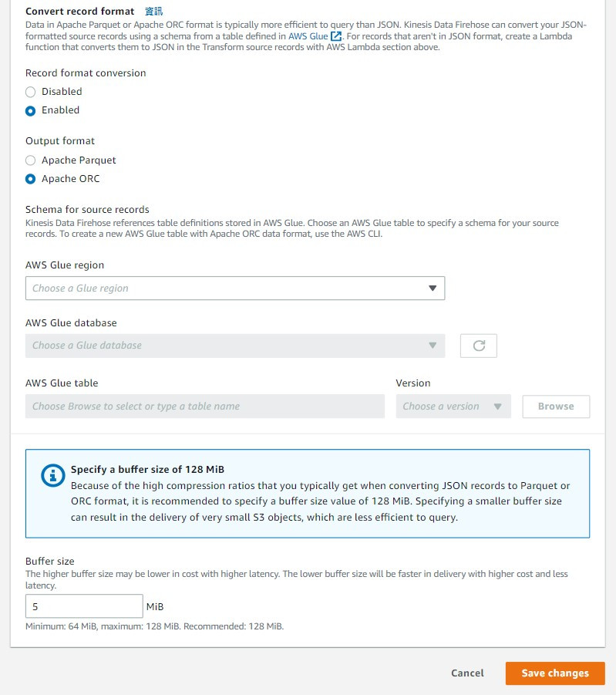616x695 pixels.
Task: Click the Glue region dropdown arrow icon
Action: point(433,288)
